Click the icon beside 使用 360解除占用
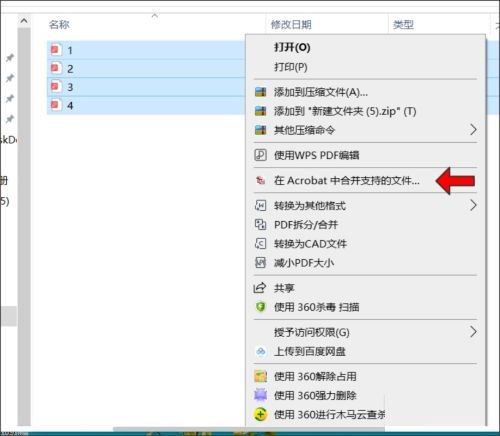The image size is (500, 436). coord(260,376)
